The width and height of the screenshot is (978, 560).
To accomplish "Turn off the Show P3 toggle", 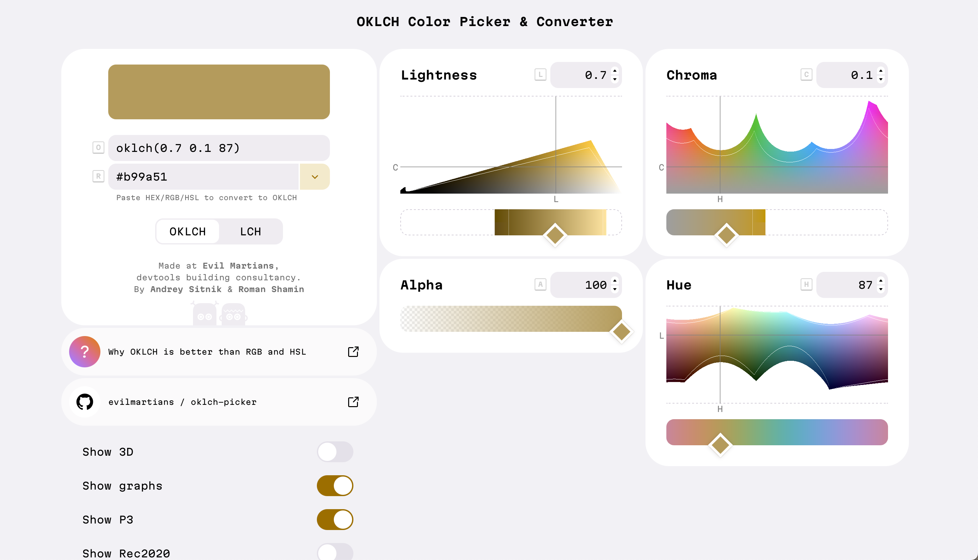I will coord(334,520).
